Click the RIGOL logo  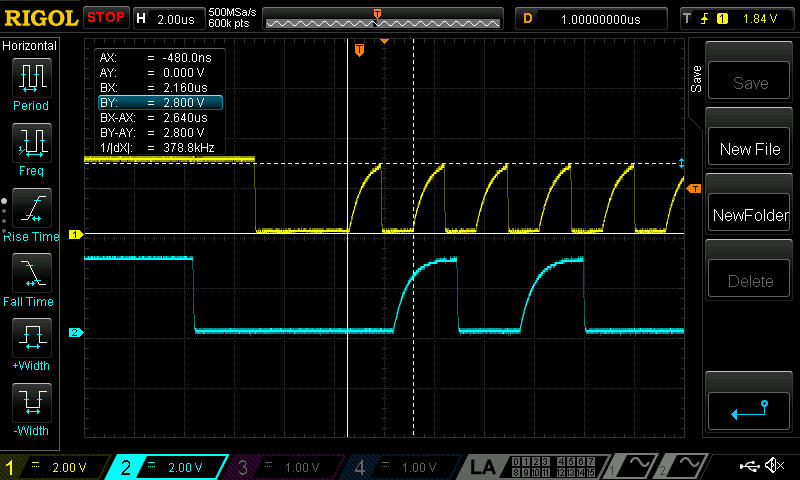pyautogui.click(x=41, y=18)
